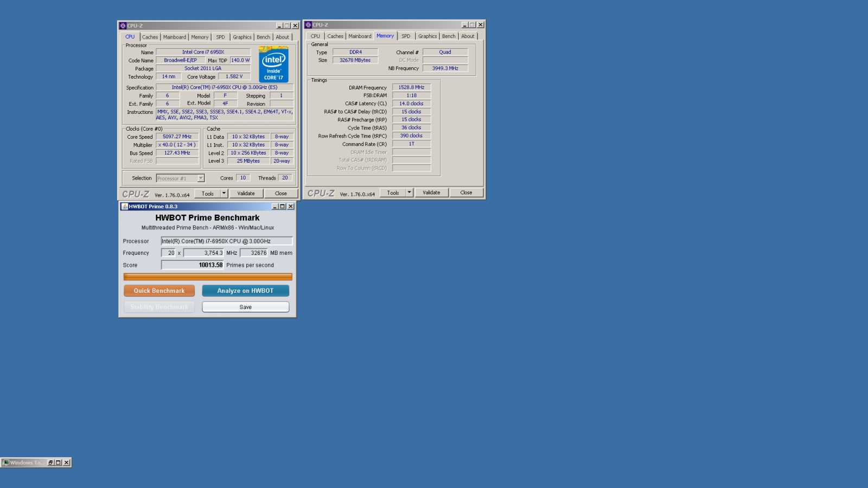The image size is (868, 488).
Task: Click the core count field showing 20 in HWBOT
Action: point(168,253)
